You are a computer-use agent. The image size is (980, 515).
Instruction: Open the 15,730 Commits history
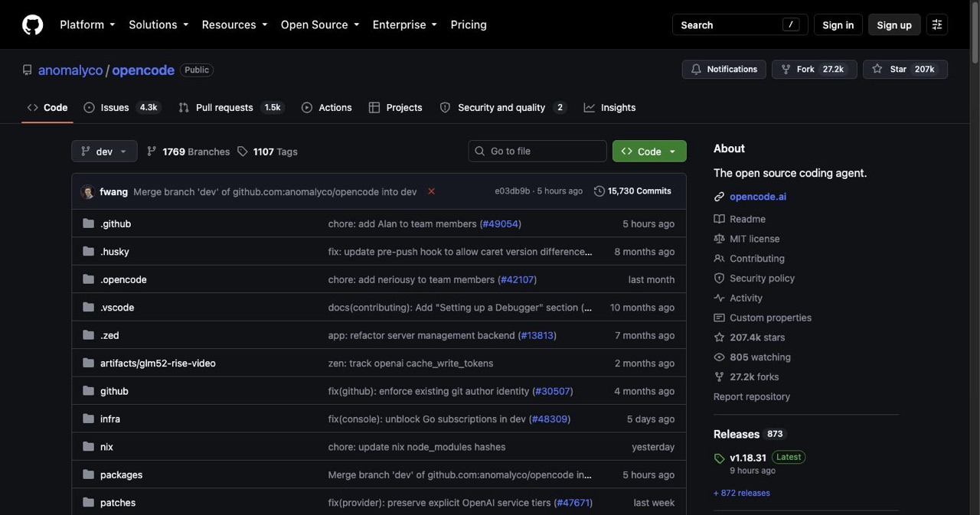click(632, 191)
